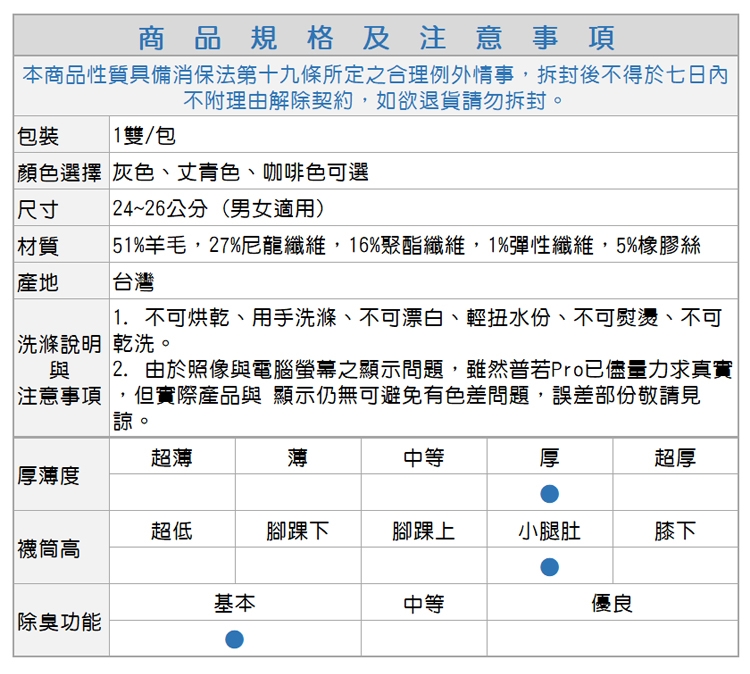Click the 24~26公分 size value
This screenshot has width=750, height=674.
[218, 210]
